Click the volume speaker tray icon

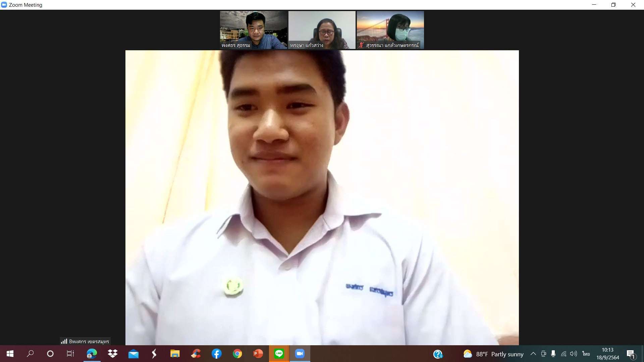click(573, 354)
